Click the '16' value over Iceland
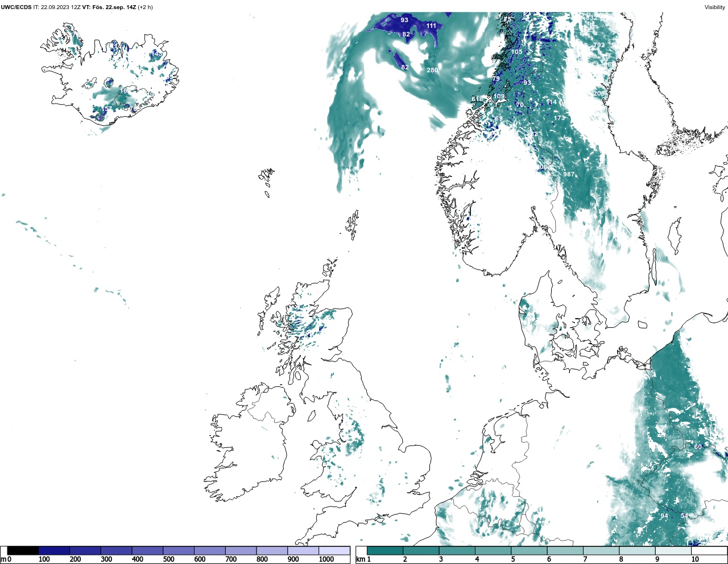 [123, 90]
